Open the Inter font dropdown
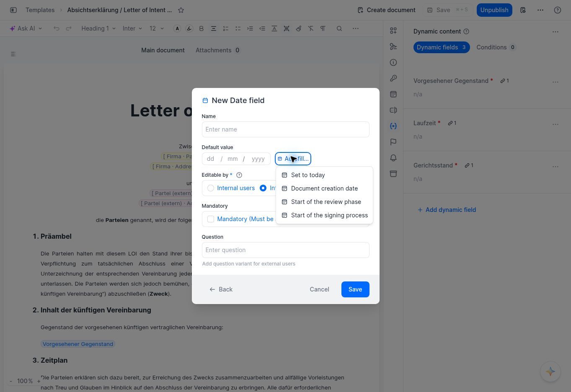The image size is (571, 392). click(132, 28)
